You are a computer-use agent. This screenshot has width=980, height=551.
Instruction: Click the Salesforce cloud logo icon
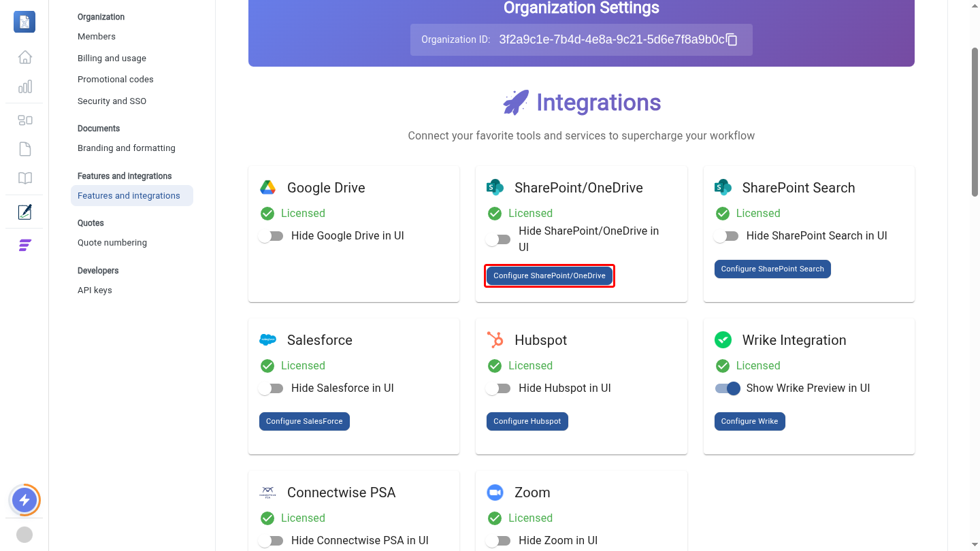pos(267,340)
